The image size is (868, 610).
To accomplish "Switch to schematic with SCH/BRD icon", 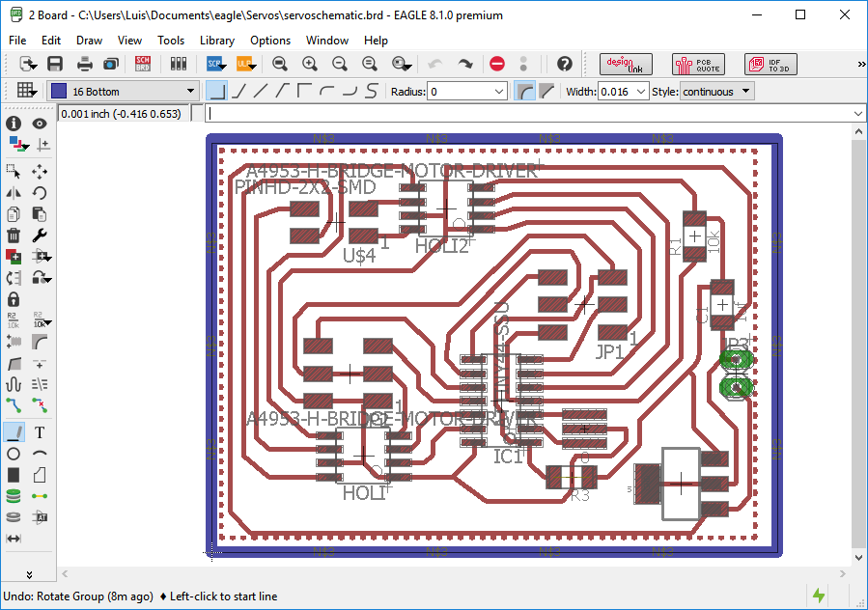I will pyautogui.click(x=143, y=65).
